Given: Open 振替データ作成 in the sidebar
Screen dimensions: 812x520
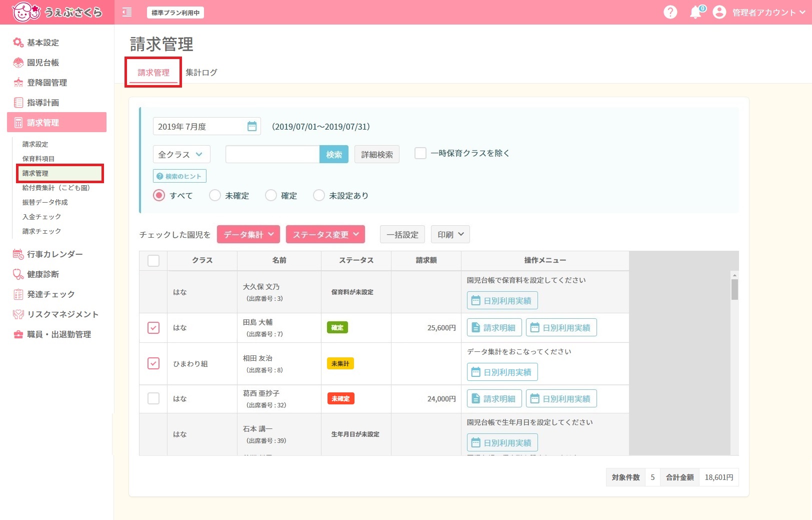Looking at the screenshot, I should click(45, 202).
